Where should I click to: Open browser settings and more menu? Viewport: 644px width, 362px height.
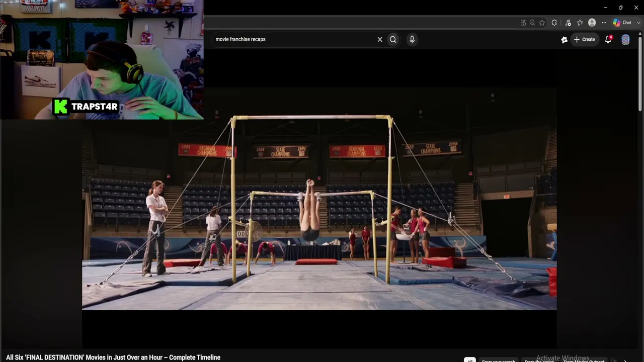pyautogui.click(x=604, y=23)
